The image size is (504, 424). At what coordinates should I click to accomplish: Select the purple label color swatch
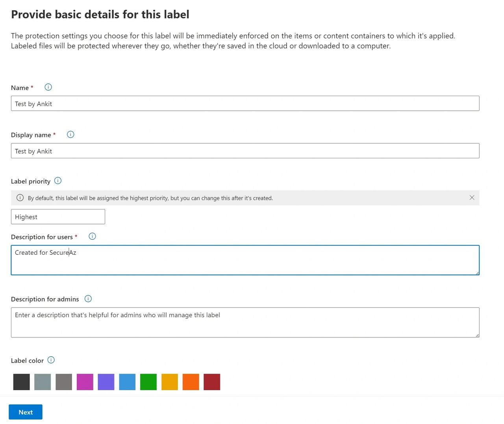pos(106,382)
